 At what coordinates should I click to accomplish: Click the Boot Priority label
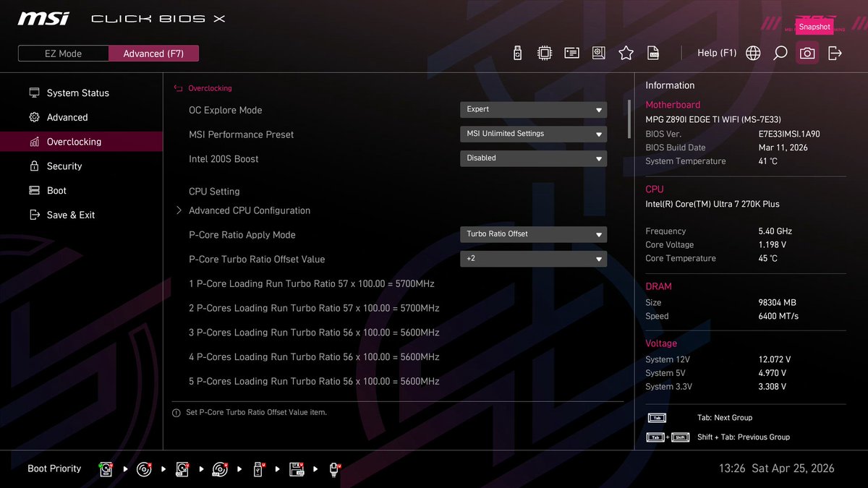[54, 468]
